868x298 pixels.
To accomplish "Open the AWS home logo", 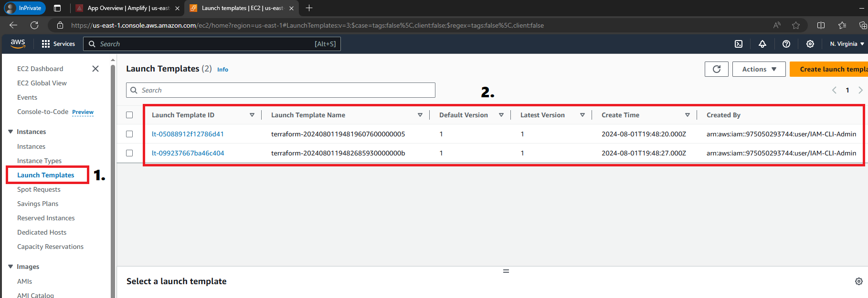I will tap(18, 43).
